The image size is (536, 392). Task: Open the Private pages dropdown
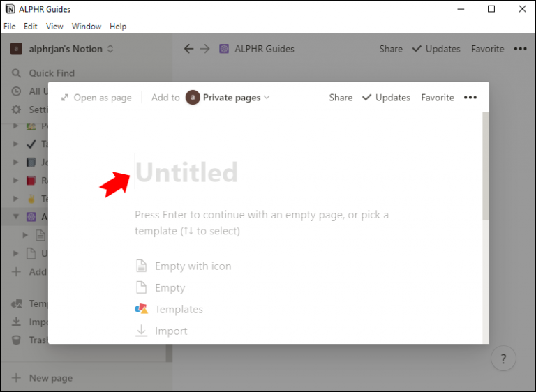pyautogui.click(x=228, y=98)
